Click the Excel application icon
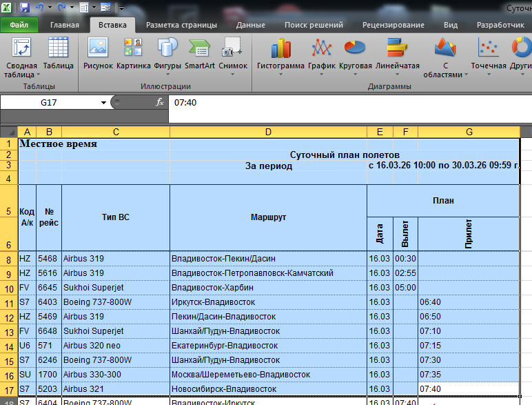 (x=6, y=7)
